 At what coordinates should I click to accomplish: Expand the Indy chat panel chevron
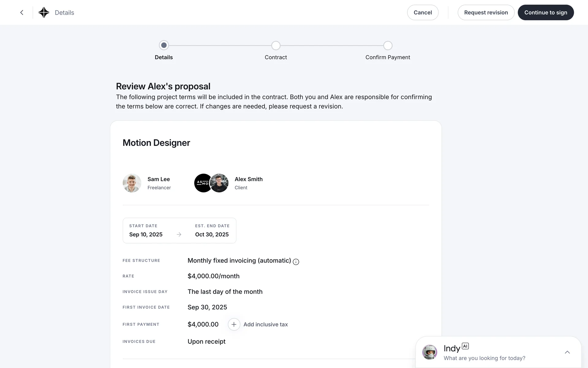pos(567,352)
